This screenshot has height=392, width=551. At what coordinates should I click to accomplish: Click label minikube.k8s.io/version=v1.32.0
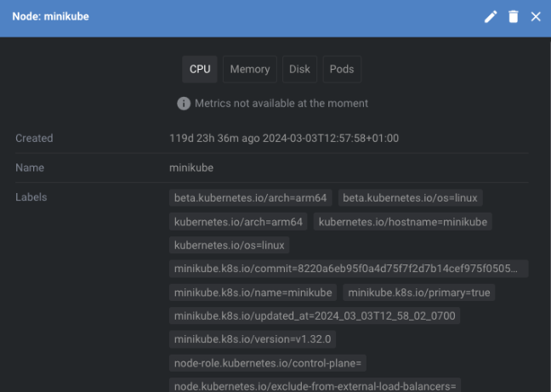253,339
